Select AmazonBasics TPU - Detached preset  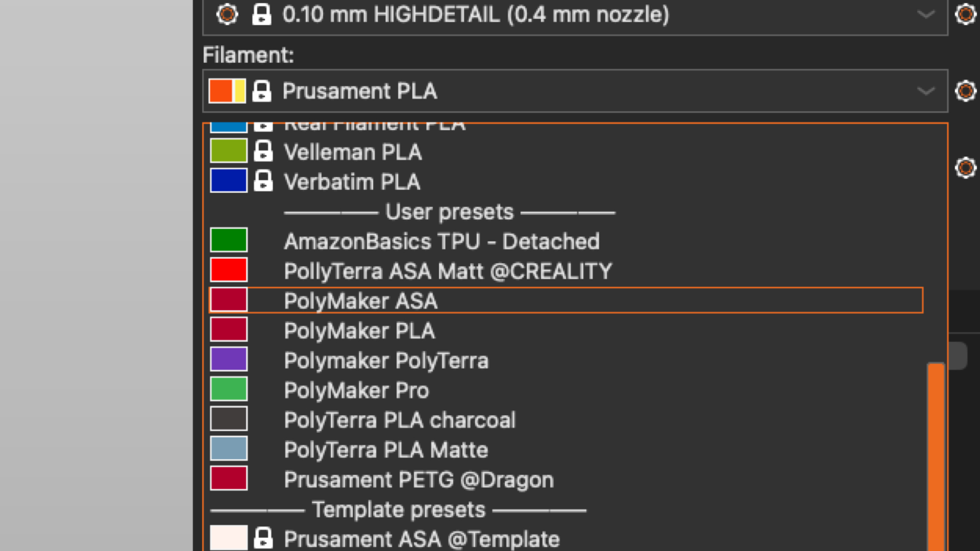pos(567,241)
